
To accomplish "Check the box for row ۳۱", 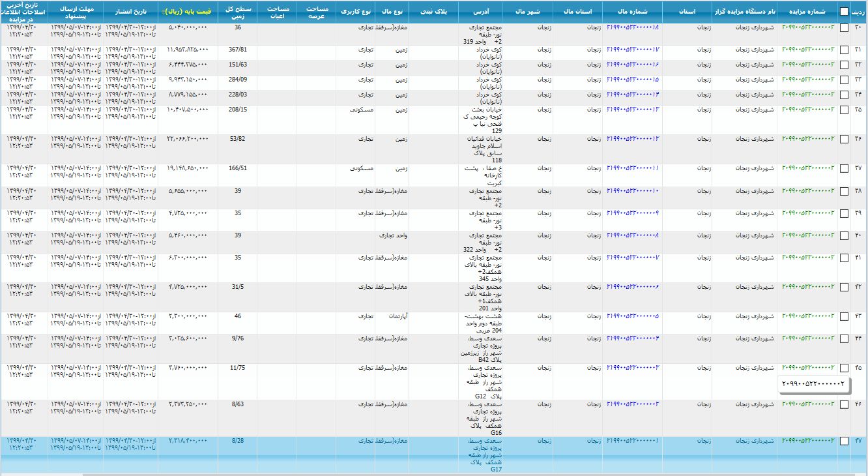I will tap(844, 50).
